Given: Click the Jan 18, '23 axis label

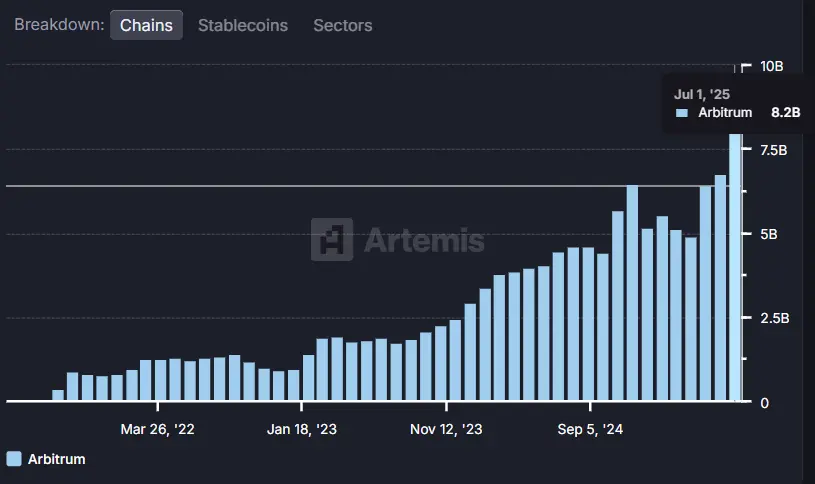Looking at the screenshot, I should pyautogui.click(x=301, y=429).
